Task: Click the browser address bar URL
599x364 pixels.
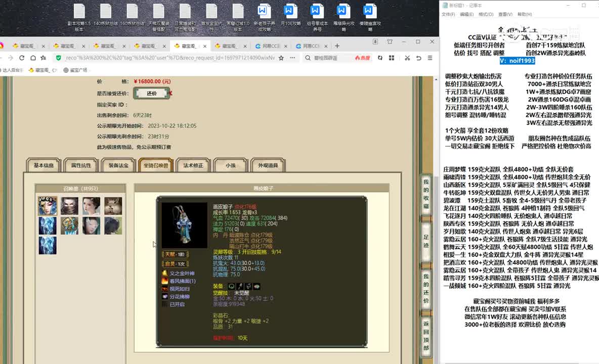Action: point(170,58)
